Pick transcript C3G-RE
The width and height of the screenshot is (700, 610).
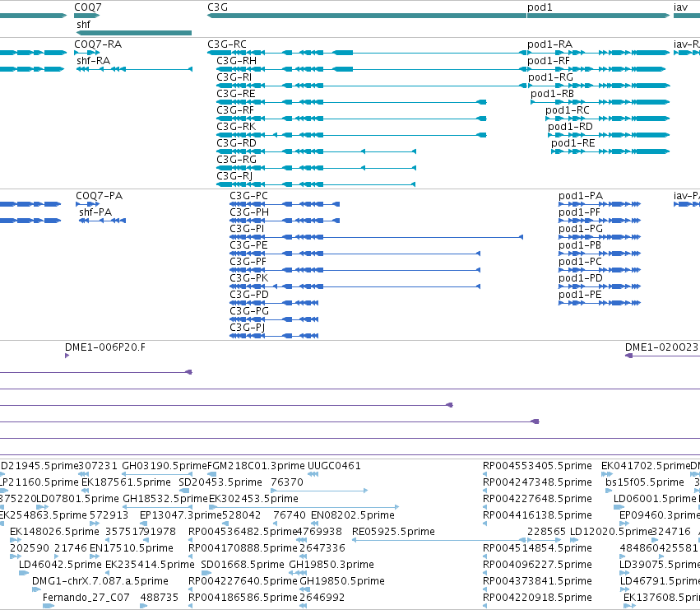[x=236, y=94]
